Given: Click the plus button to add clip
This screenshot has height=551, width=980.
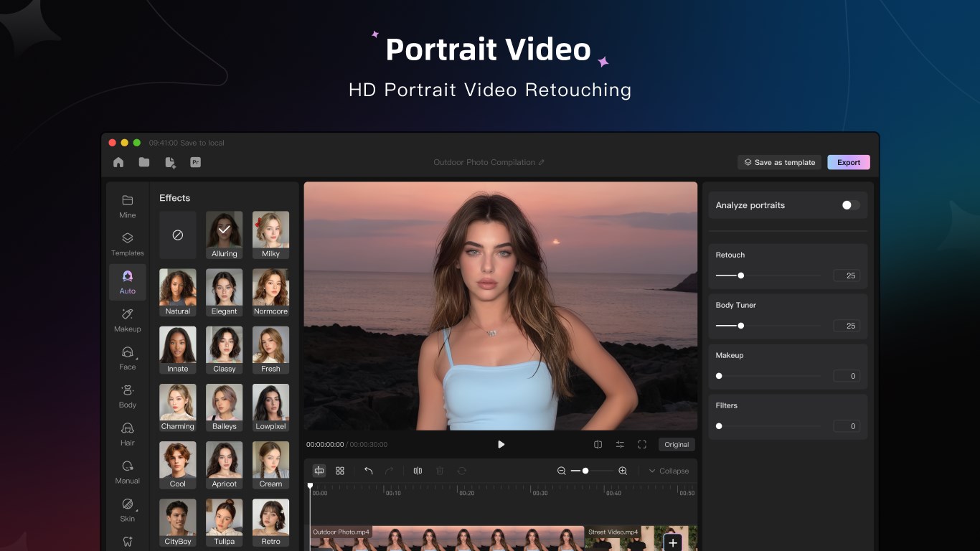Looking at the screenshot, I should pyautogui.click(x=673, y=543).
